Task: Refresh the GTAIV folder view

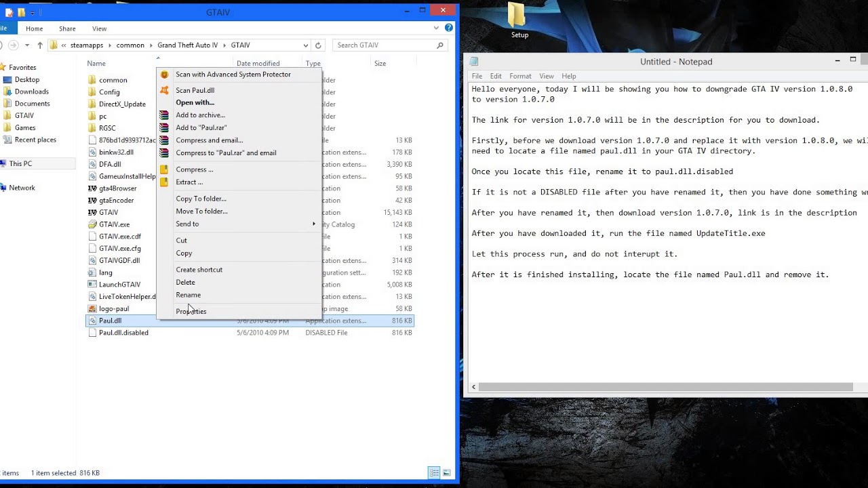Action: tap(318, 45)
